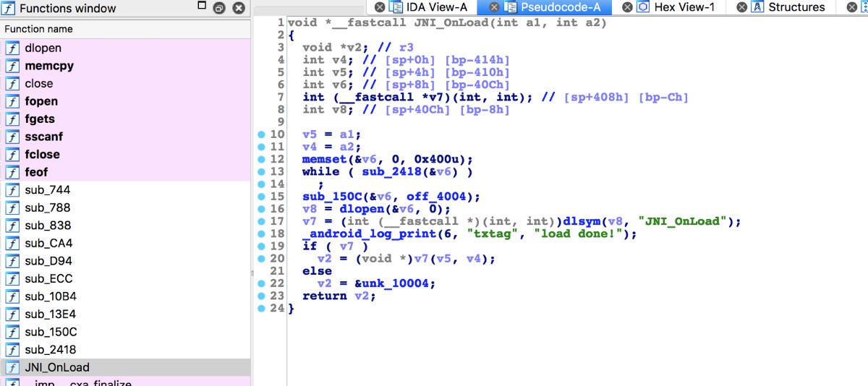Click the function icon beside sub_2418
This screenshot has height=386, width=868.
tap(12, 350)
